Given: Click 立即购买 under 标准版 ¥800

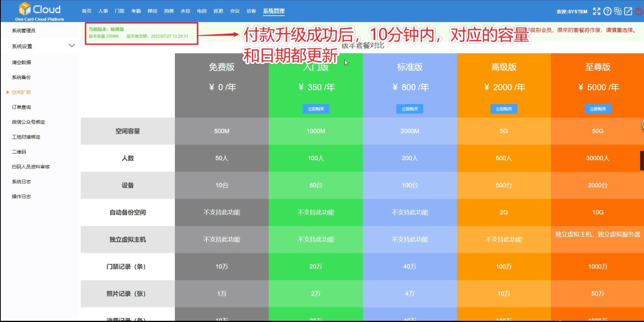Looking at the screenshot, I should (x=410, y=109).
